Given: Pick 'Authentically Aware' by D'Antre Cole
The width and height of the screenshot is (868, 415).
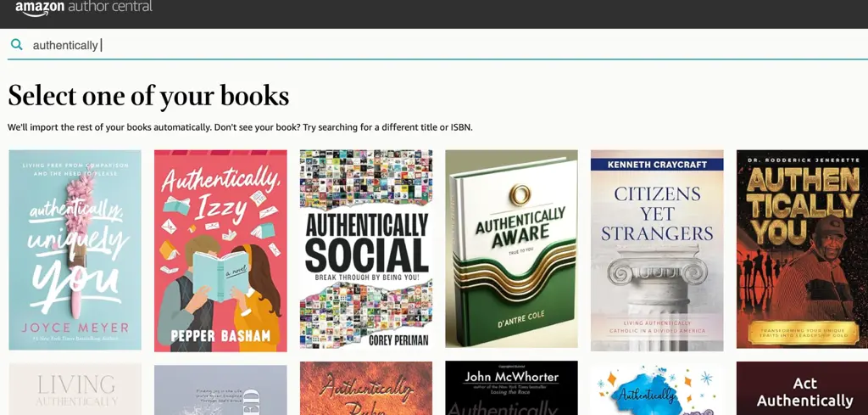Looking at the screenshot, I should tap(511, 249).
